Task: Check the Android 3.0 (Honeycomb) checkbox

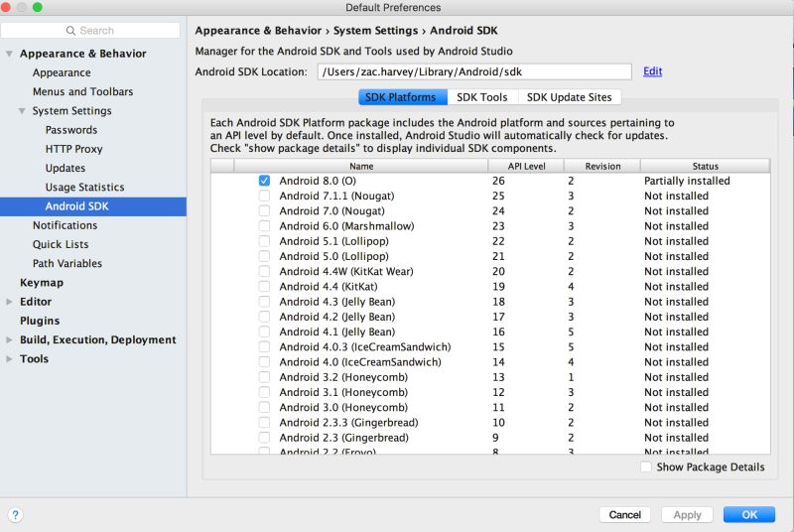Action: tap(264, 407)
